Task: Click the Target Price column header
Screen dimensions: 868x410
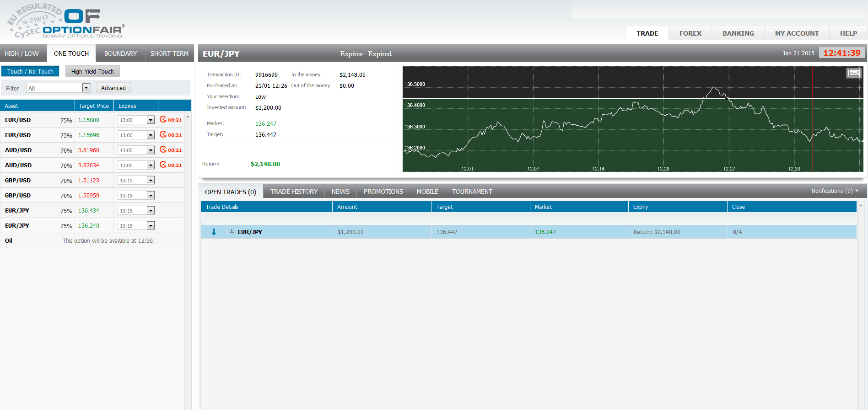Action: click(x=94, y=106)
